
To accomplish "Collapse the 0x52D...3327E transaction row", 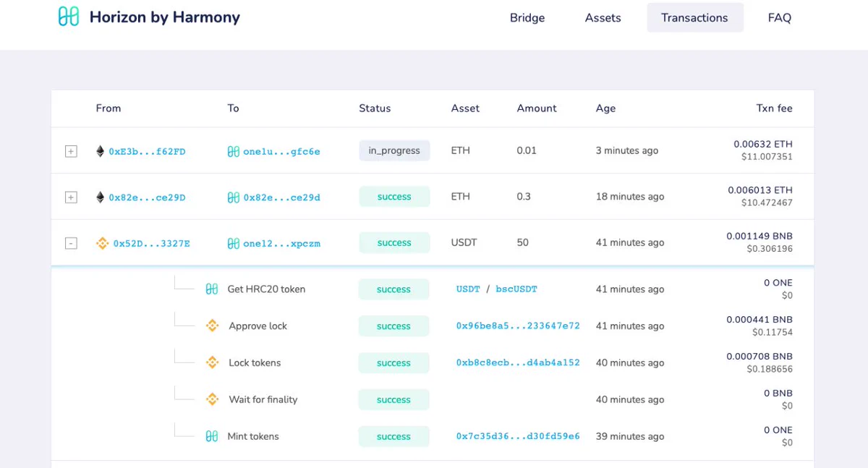I will click(71, 244).
